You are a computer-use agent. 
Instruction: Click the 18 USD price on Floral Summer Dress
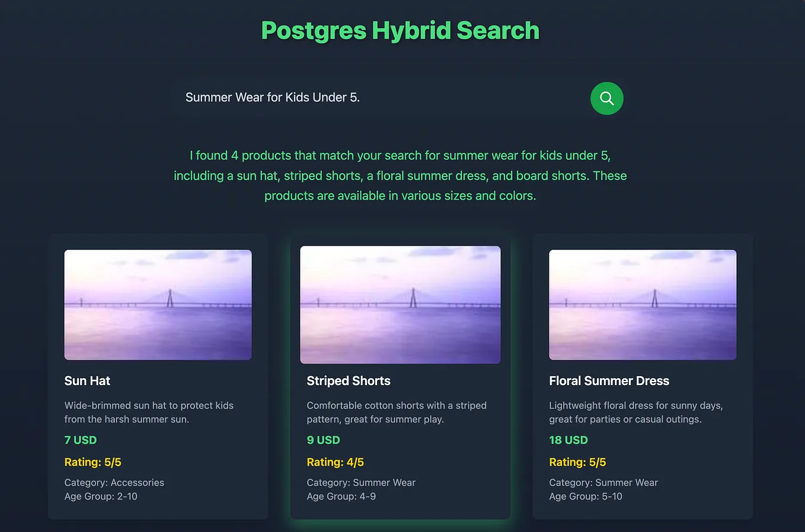568,440
